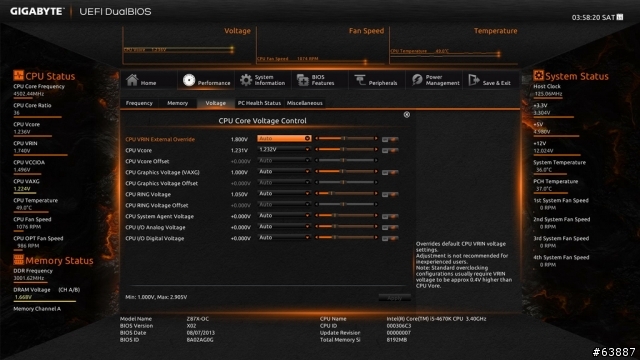Screen dimensions: 640x360
Task: Click the CPU Graphics Voltage Offset label
Action: coord(161,183)
